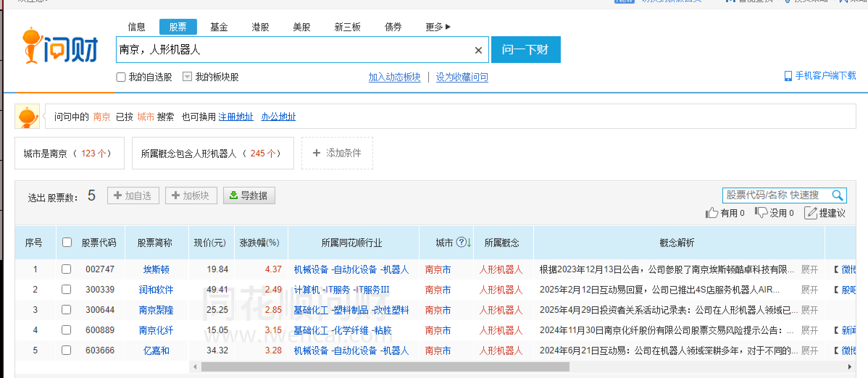Select the 股票 tab
Viewport: 868px width, 378px height.
178,27
